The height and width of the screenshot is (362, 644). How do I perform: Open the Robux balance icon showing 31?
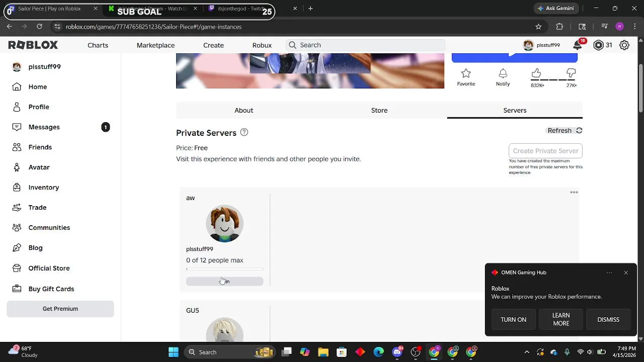[x=598, y=45]
